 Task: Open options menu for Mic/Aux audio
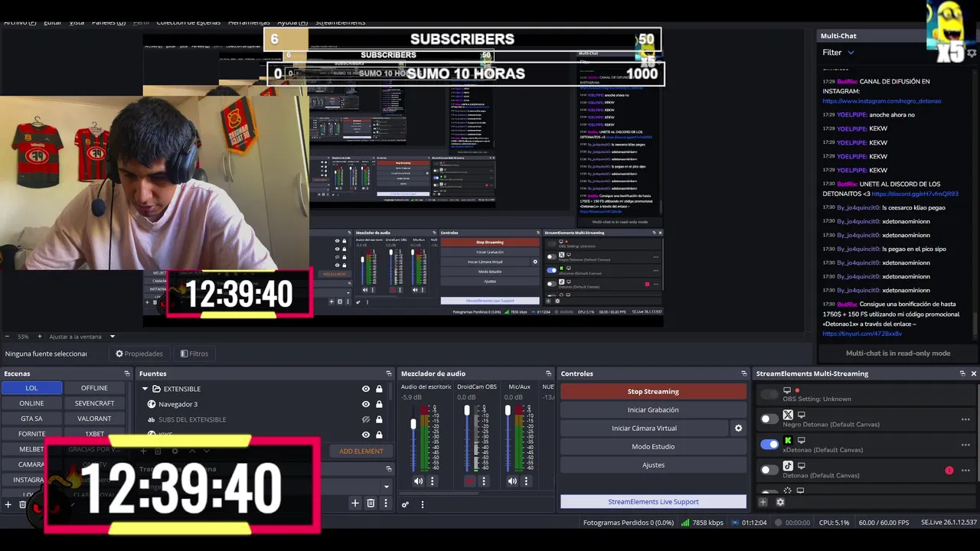[526, 481]
